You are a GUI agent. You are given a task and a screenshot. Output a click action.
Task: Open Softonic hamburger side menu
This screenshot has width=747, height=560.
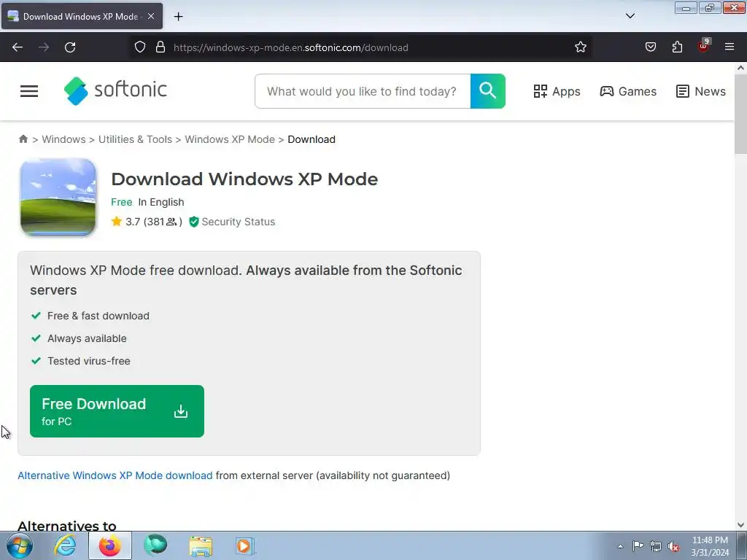(x=29, y=91)
